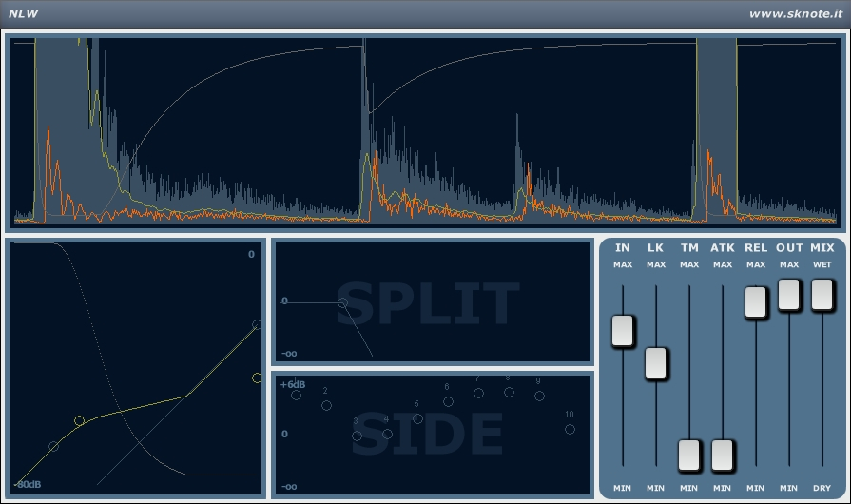Screen dimensions: 851x504
Task: Click the MIN label below LK fader
Action: tap(655, 488)
